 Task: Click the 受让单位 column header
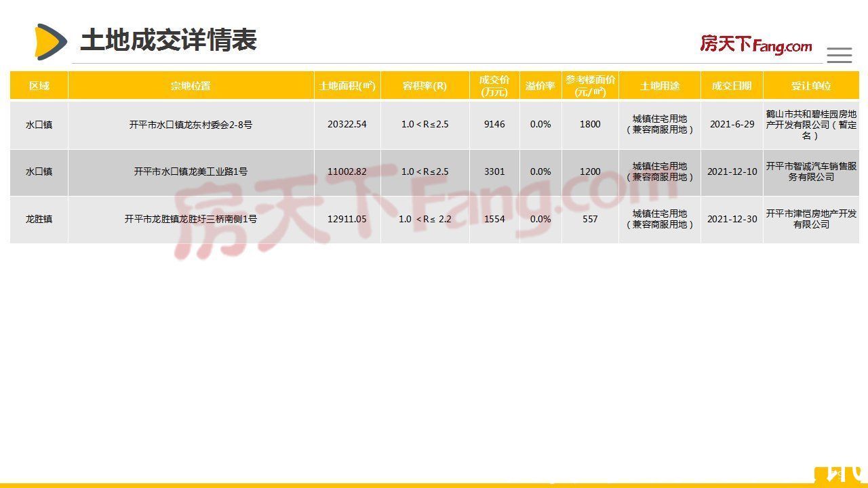point(811,86)
